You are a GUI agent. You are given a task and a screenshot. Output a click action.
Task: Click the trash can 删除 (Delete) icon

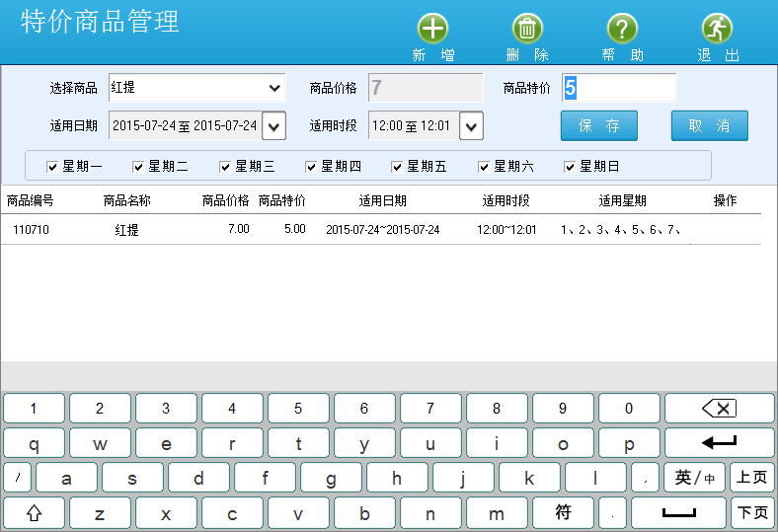point(527,29)
